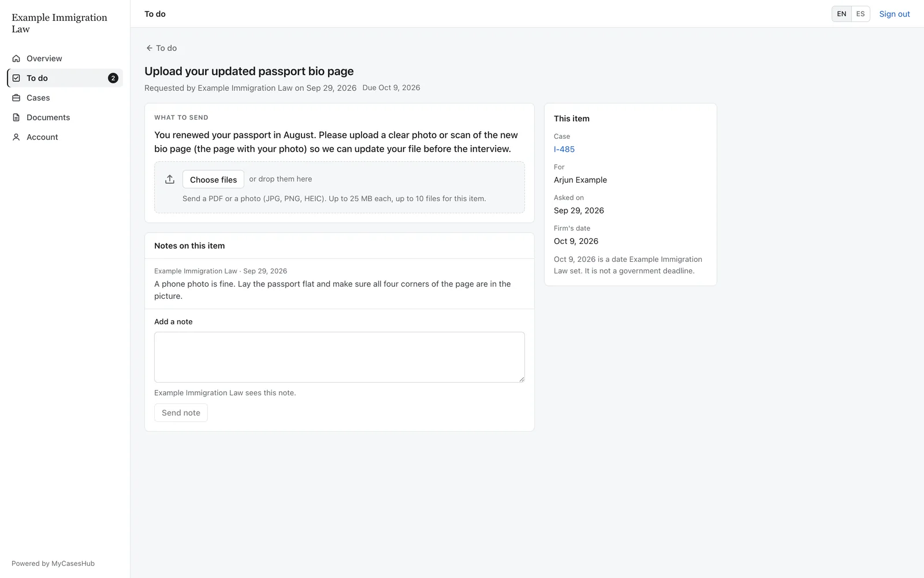The width and height of the screenshot is (924, 578).
Task: Click the 'Powered by MyCasesHub' footer text
Action: coord(53,564)
